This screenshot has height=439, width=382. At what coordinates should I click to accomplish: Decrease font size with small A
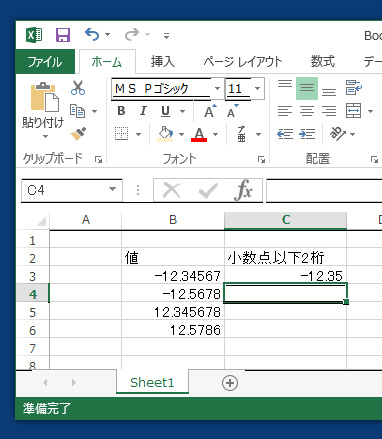pos(232,111)
